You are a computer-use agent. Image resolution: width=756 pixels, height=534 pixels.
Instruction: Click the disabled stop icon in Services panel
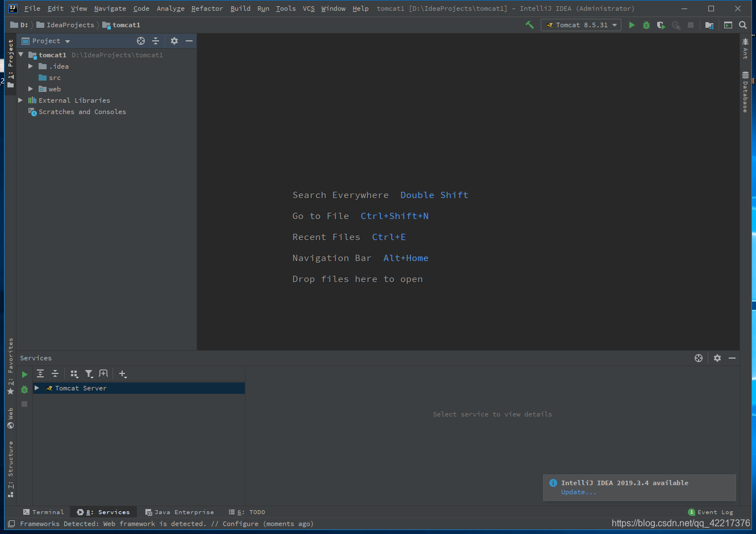pyautogui.click(x=24, y=404)
